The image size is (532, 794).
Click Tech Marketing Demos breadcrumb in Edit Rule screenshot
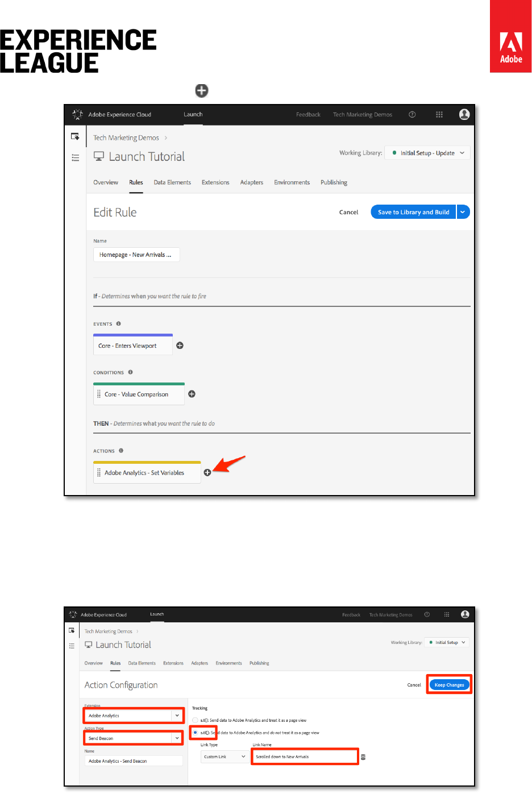(126, 138)
